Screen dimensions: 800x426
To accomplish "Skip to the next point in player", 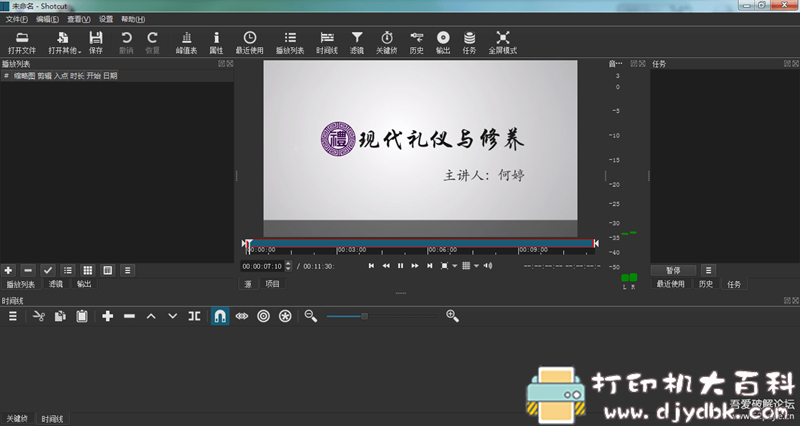I will pos(430,266).
